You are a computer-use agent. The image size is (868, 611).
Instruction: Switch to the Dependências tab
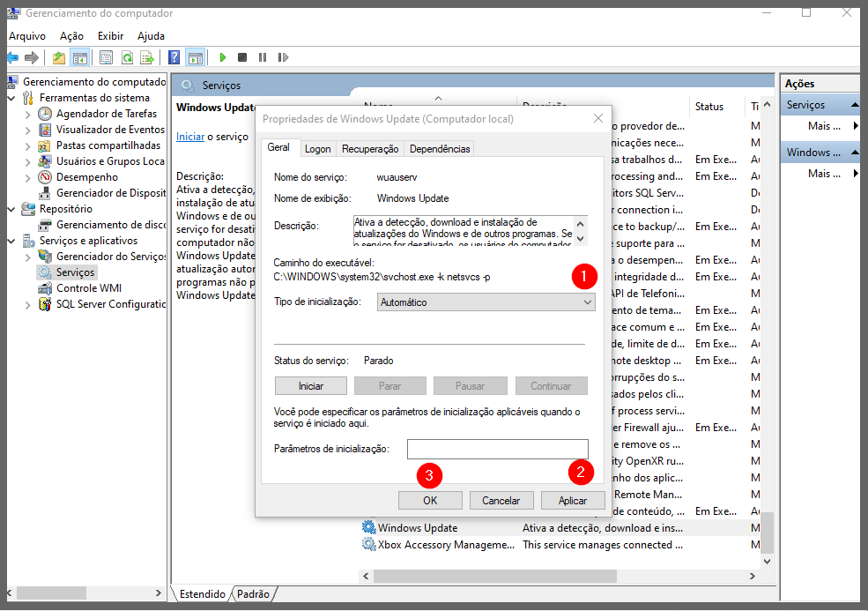tap(440, 149)
